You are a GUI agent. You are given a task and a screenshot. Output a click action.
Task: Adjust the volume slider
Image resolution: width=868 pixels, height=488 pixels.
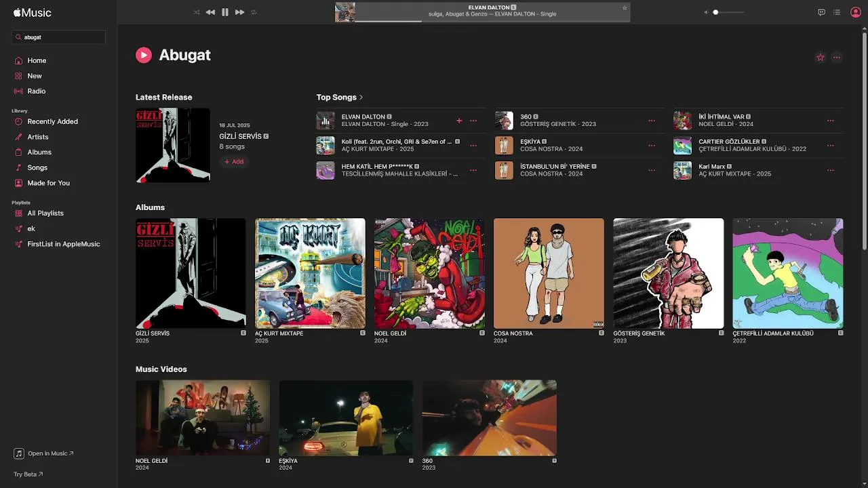point(728,12)
